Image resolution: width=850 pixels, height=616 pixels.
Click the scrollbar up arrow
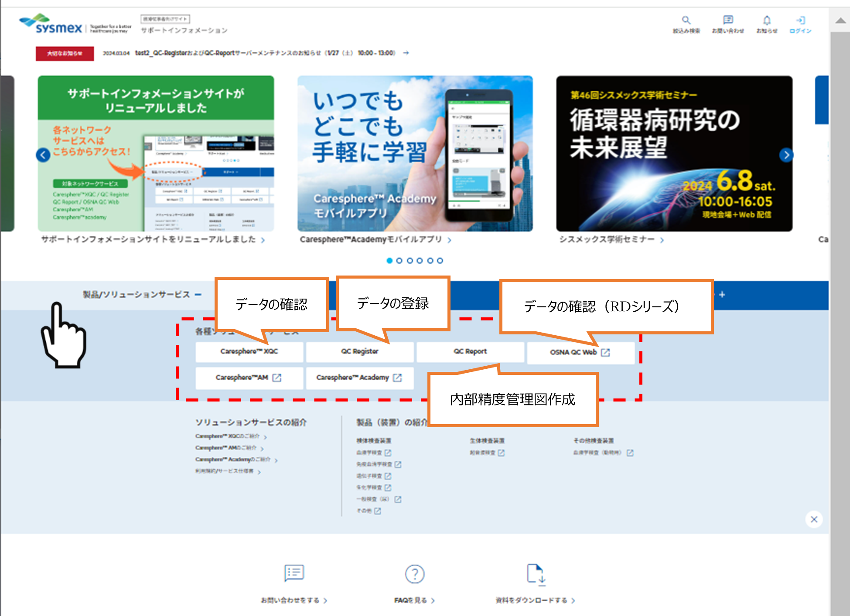click(x=840, y=20)
